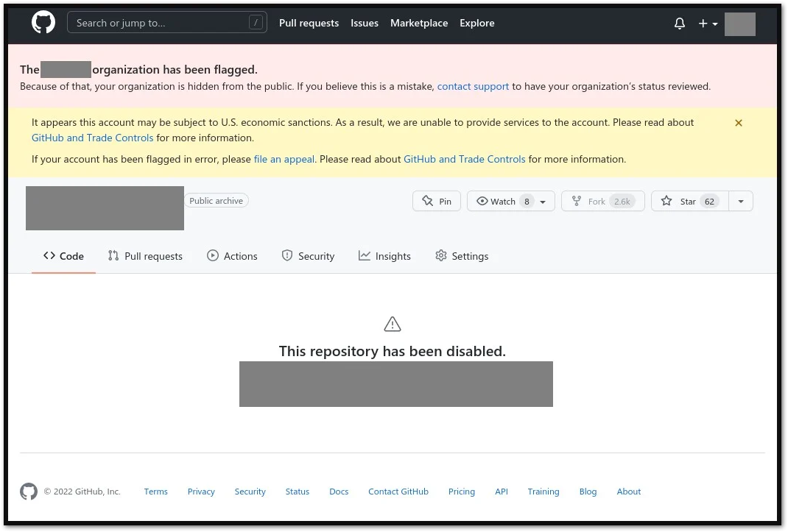Switch to the Actions tab

[232, 256]
